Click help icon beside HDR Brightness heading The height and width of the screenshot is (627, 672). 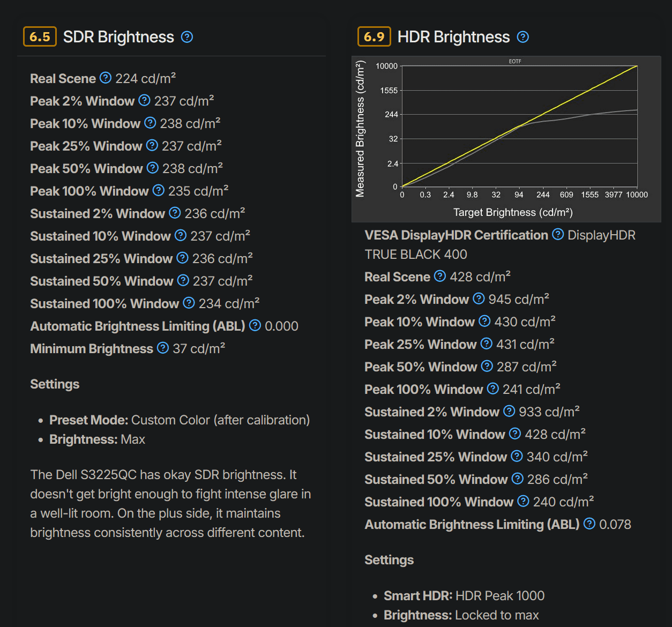(522, 37)
